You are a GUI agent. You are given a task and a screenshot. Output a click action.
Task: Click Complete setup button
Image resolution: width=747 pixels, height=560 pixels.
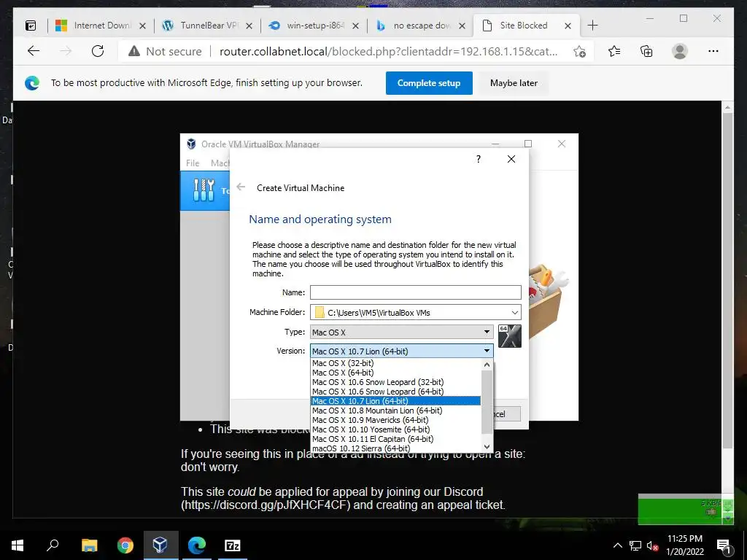pos(429,83)
